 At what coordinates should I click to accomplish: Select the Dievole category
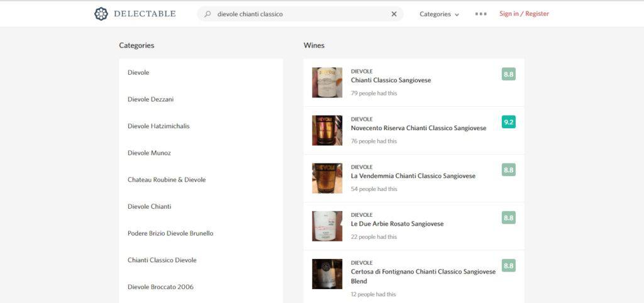tap(138, 73)
